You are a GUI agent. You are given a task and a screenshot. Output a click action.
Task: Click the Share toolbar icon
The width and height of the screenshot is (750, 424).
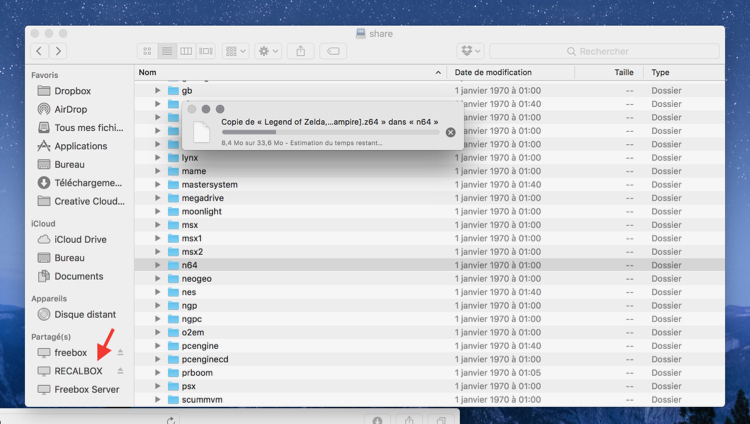(300, 51)
